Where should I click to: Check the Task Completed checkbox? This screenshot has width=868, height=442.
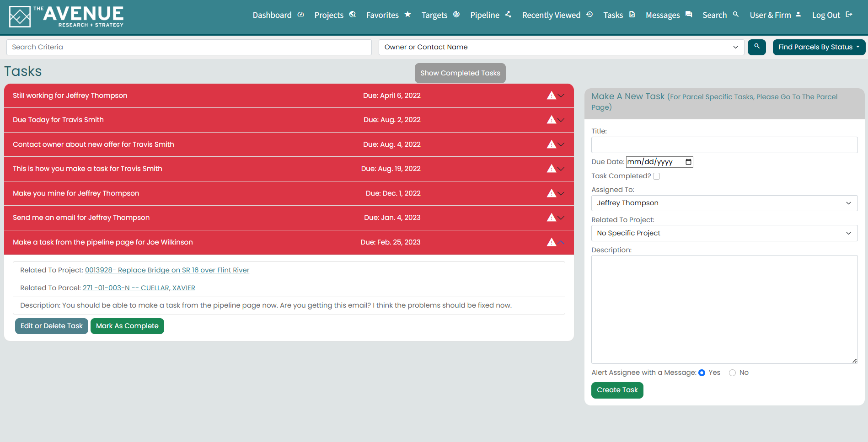pos(656,176)
